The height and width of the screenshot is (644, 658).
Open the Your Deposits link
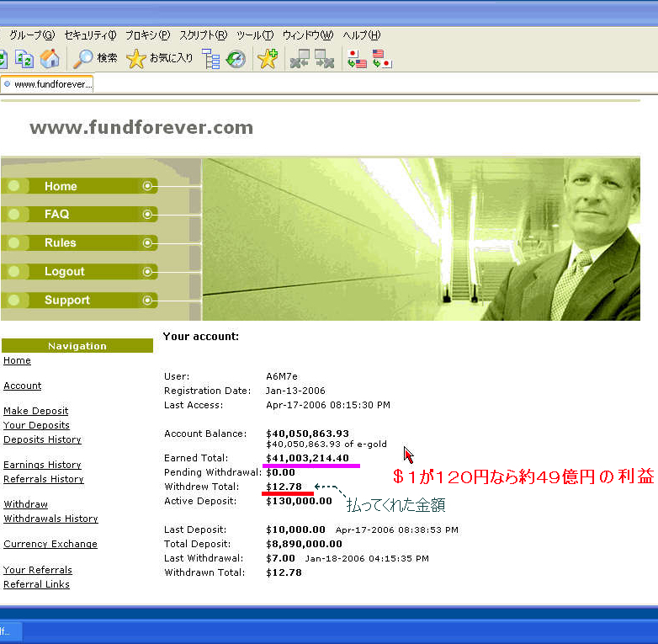(36, 425)
